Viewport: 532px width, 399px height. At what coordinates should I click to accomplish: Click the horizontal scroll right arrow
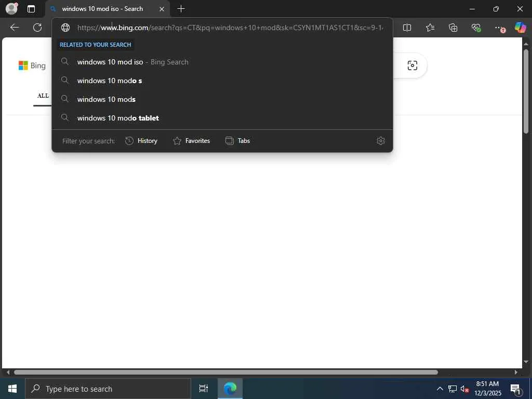(x=516, y=372)
